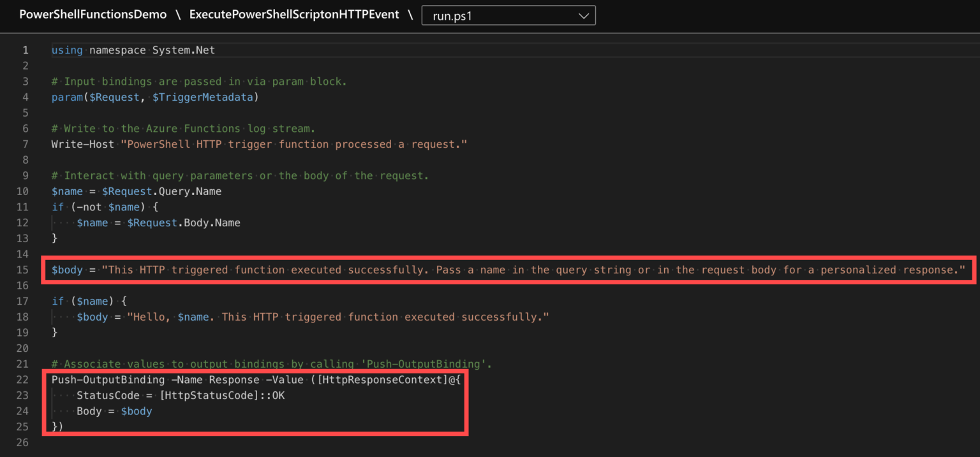Click line number 22 in gutter
Screen dimensions: 980x457
click(22, 379)
